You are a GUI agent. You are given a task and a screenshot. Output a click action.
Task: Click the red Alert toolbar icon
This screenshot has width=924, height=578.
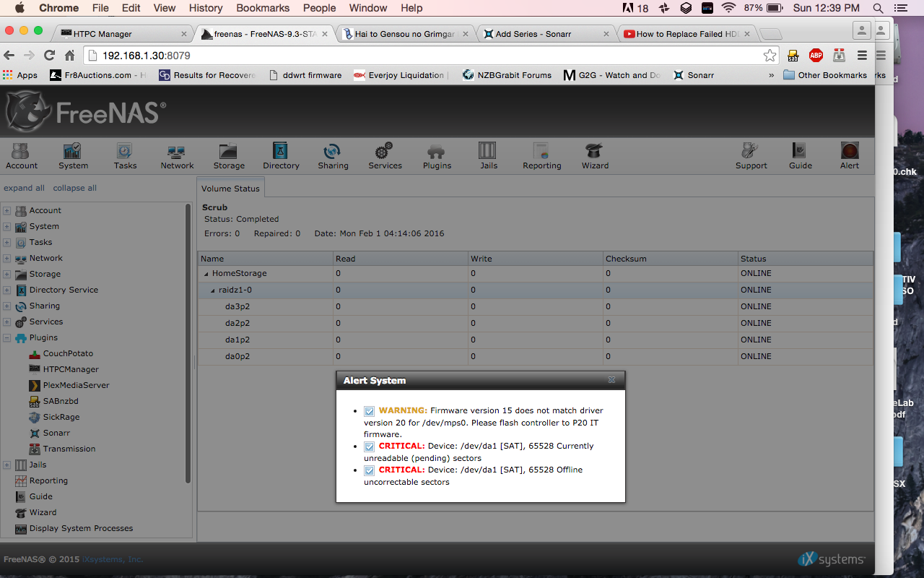[x=850, y=155]
